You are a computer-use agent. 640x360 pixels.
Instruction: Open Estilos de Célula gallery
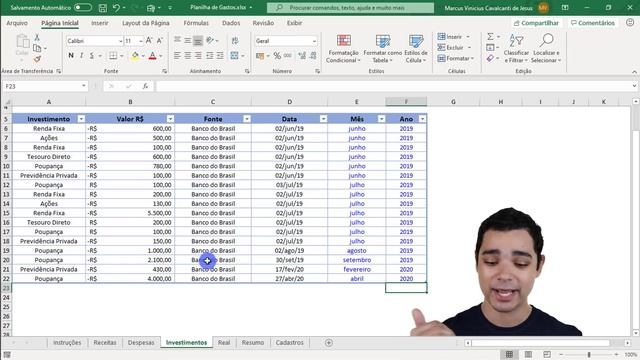(416, 49)
